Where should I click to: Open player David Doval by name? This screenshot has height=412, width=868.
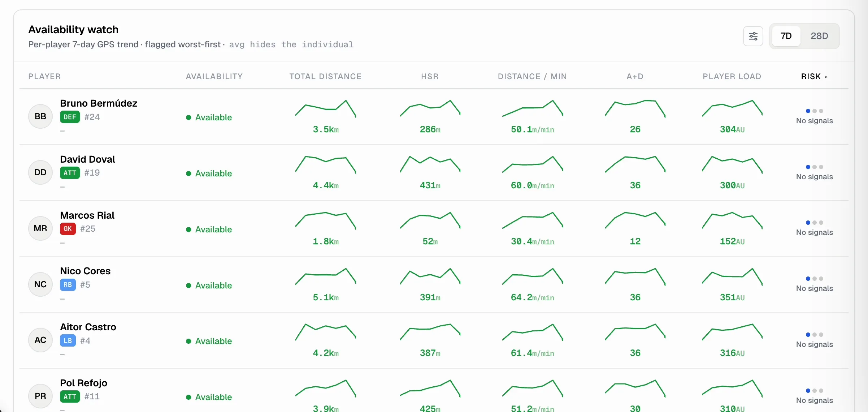tap(87, 159)
